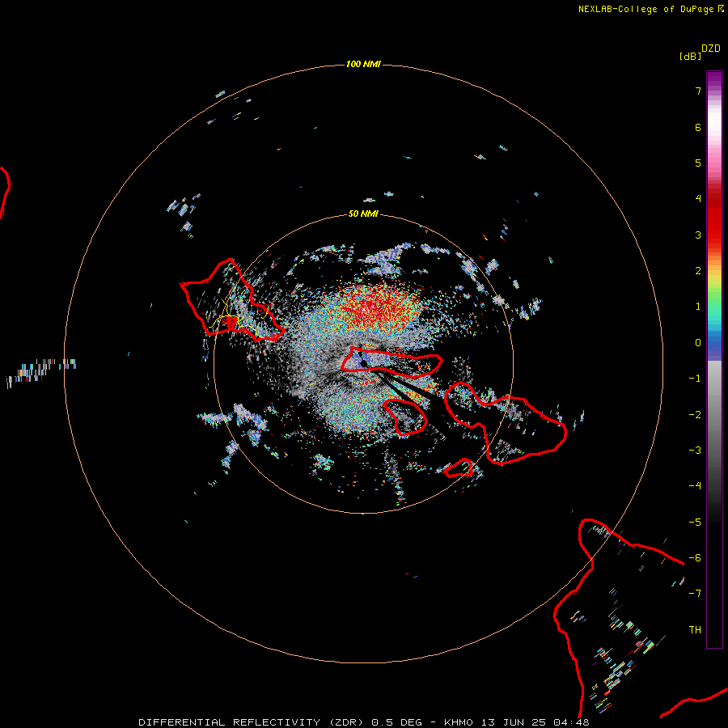Click the [dB] unit label
Screen dimensions: 728x728
[x=690, y=56]
